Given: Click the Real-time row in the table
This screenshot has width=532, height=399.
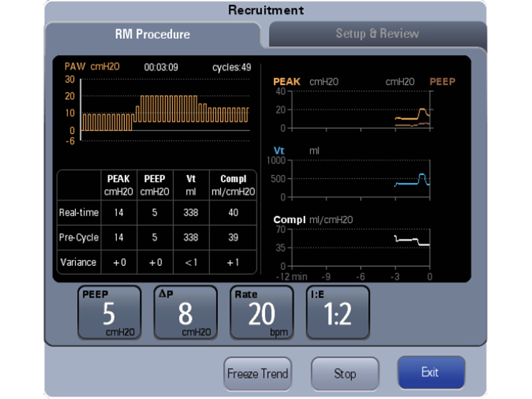Looking at the screenshot, I should pyautogui.click(x=78, y=213).
